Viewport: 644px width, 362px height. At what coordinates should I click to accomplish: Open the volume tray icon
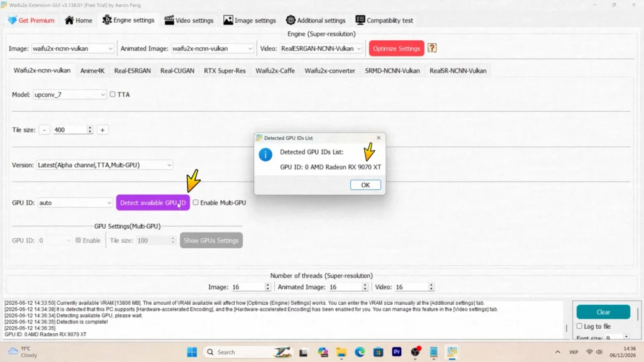tap(599, 352)
